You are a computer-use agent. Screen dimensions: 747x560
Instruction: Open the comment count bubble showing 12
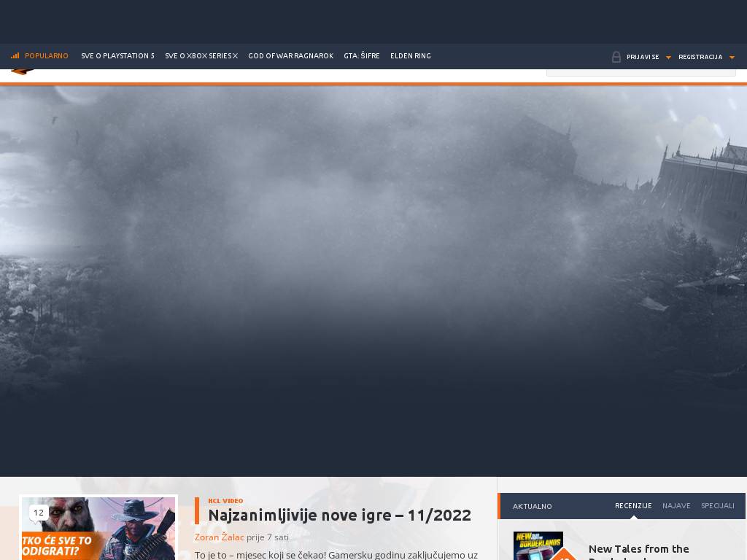pos(39,513)
